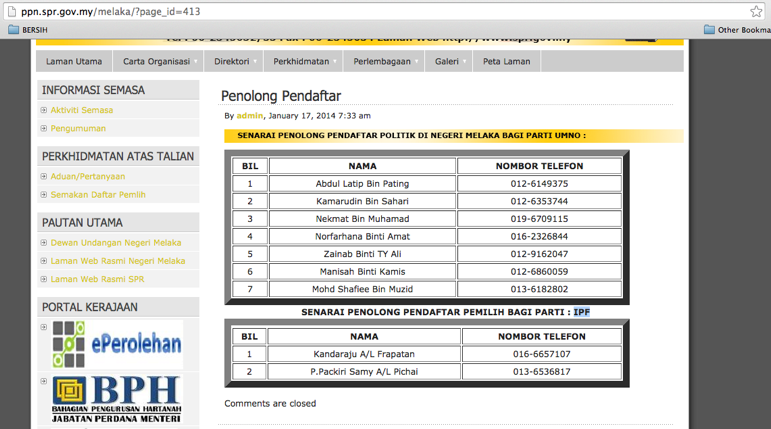Go to Laman Utama menu
The width and height of the screenshot is (771, 429).
point(74,61)
